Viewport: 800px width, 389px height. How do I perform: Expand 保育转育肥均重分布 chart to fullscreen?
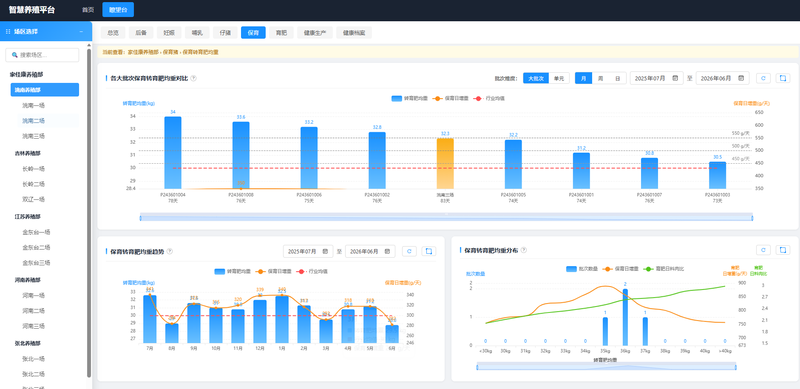coord(783,250)
